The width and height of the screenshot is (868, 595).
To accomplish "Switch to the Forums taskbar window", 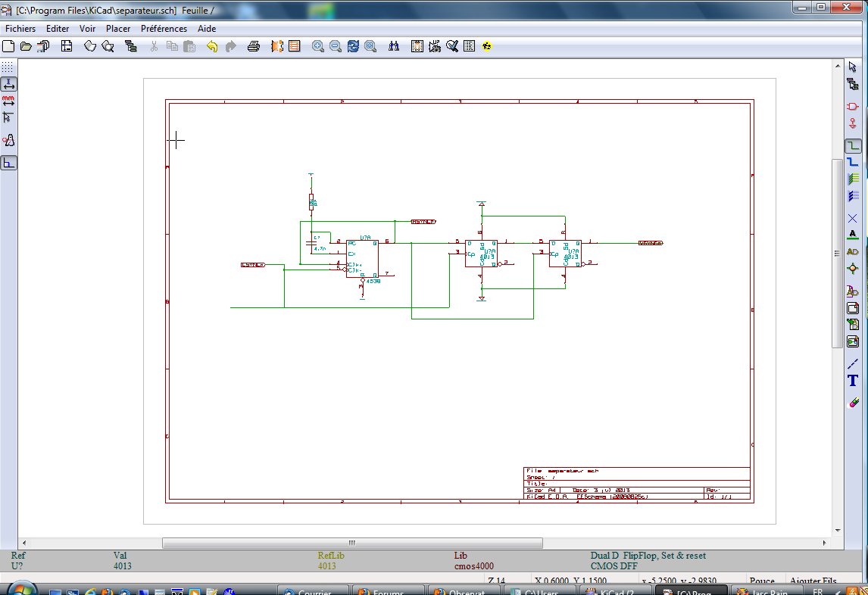I will point(388,590).
